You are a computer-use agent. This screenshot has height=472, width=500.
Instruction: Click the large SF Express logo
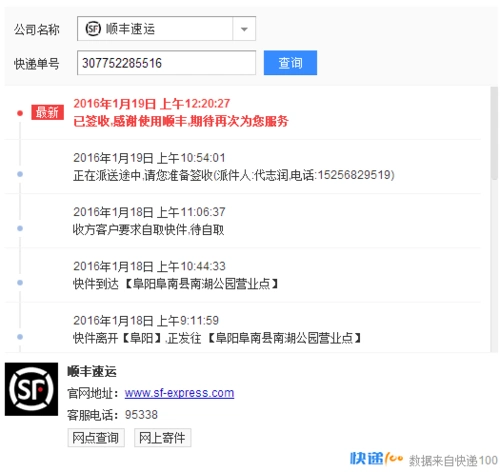(x=31, y=389)
